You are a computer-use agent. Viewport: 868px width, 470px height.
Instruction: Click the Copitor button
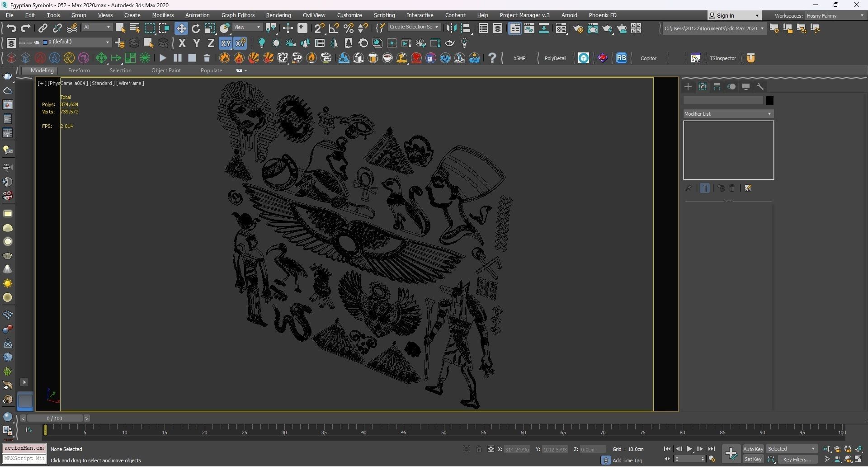click(x=648, y=58)
